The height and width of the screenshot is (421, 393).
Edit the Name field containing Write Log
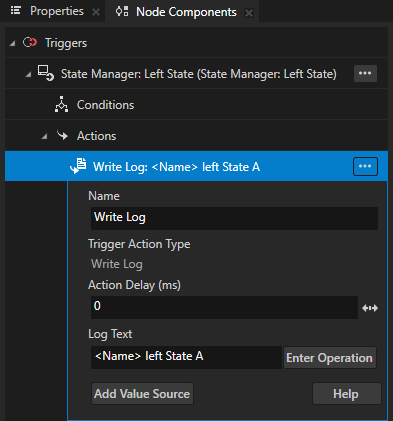(x=234, y=218)
